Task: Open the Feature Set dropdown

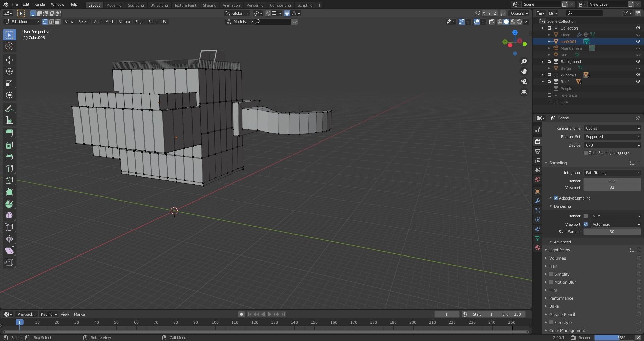Action: [x=612, y=137]
